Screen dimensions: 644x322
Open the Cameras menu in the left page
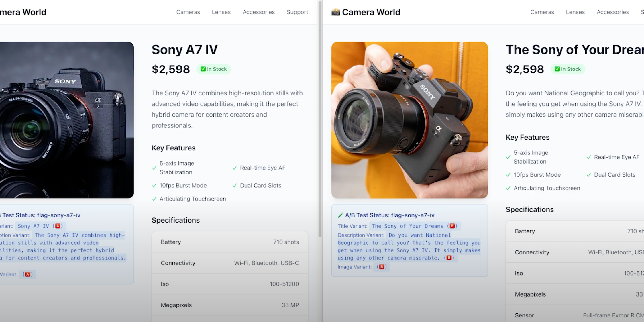[x=188, y=12]
